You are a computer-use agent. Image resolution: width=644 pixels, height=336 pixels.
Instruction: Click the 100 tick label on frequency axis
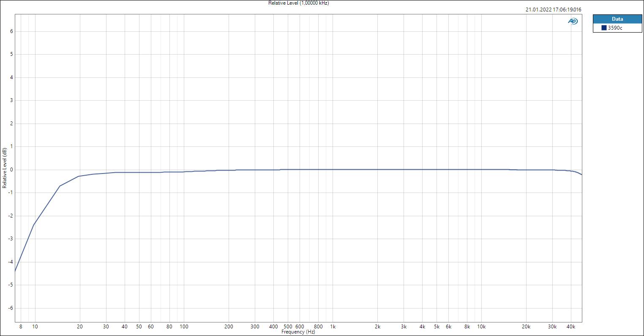[184, 327]
